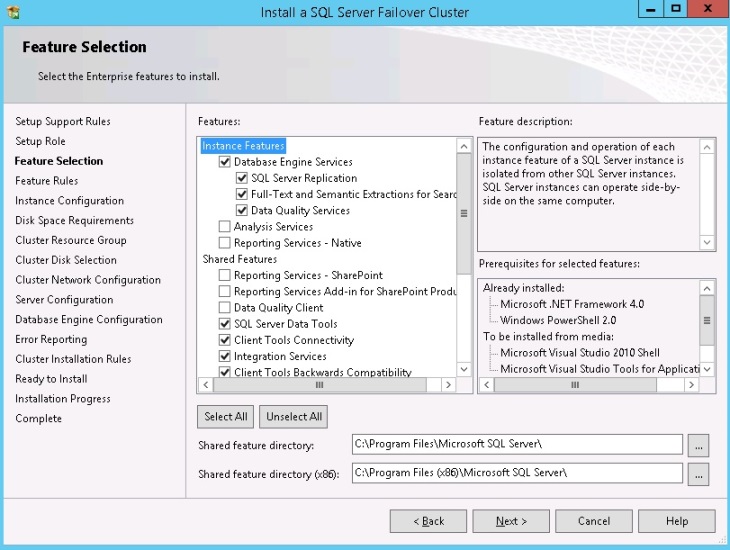
Task: Click Cluster Network Configuration step
Action: 88,280
